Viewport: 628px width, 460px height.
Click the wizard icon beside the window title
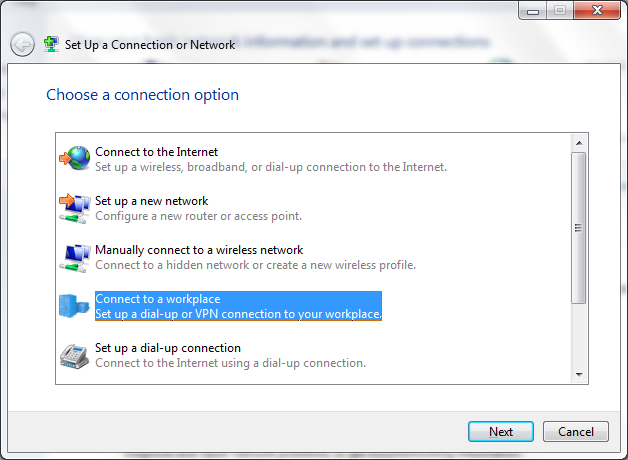pyautogui.click(x=51, y=44)
